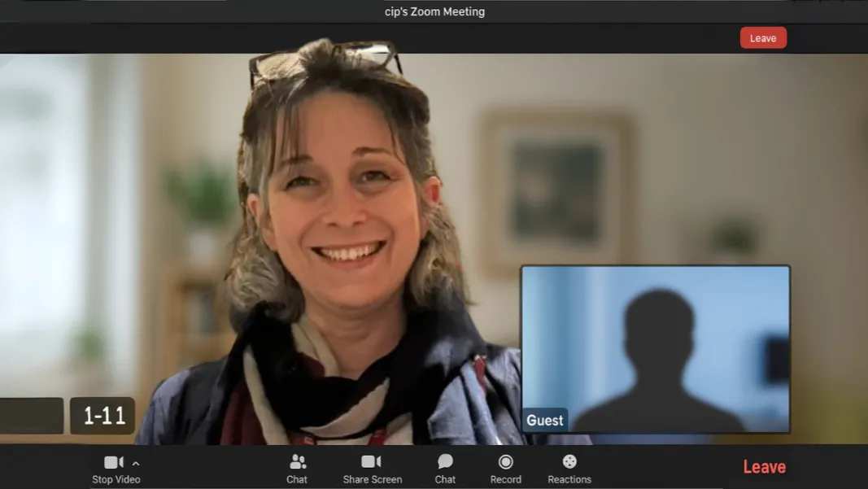The width and height of the screenshot is (868, 489).
Task: Click the Chat label under the people icon
Action: [x=297, y=480]
